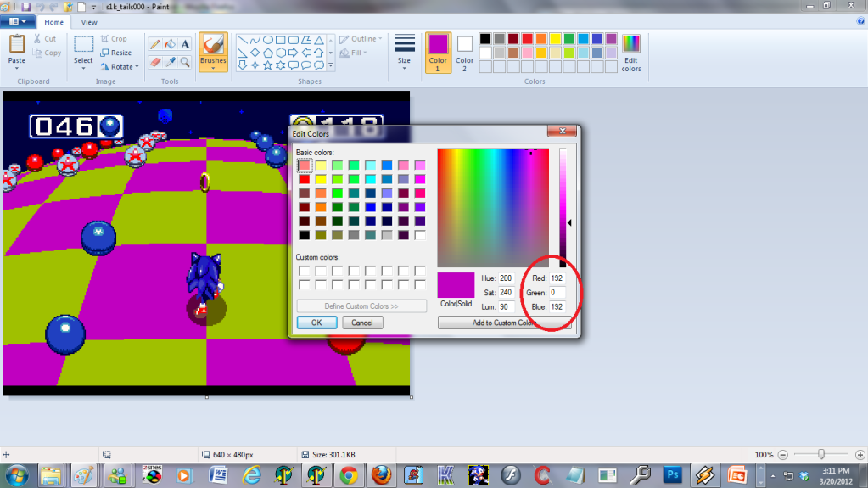Choose the diamond shape
868x488 pixels.
click(x=255, y=53)
